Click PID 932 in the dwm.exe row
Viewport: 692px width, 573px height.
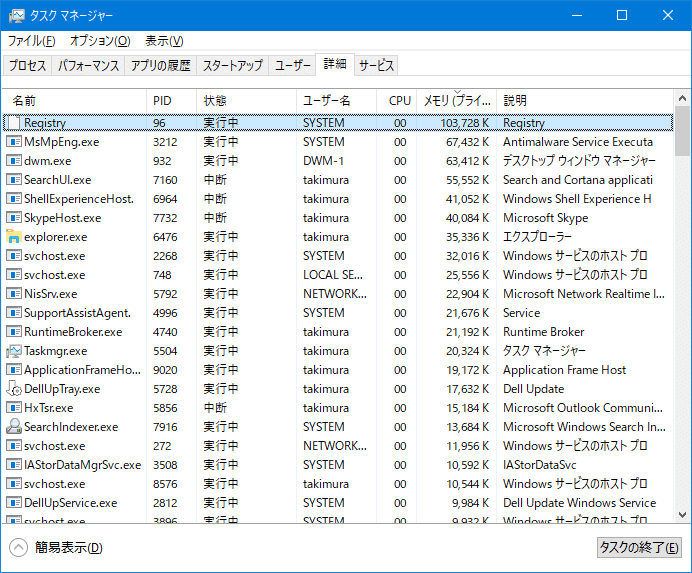pos(162,161)
